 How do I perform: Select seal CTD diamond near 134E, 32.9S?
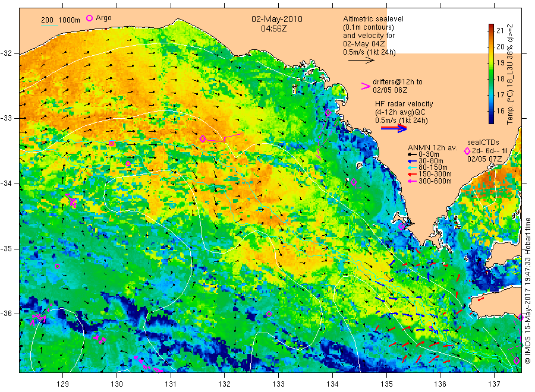pyautogui.click(x=328, y=112)
